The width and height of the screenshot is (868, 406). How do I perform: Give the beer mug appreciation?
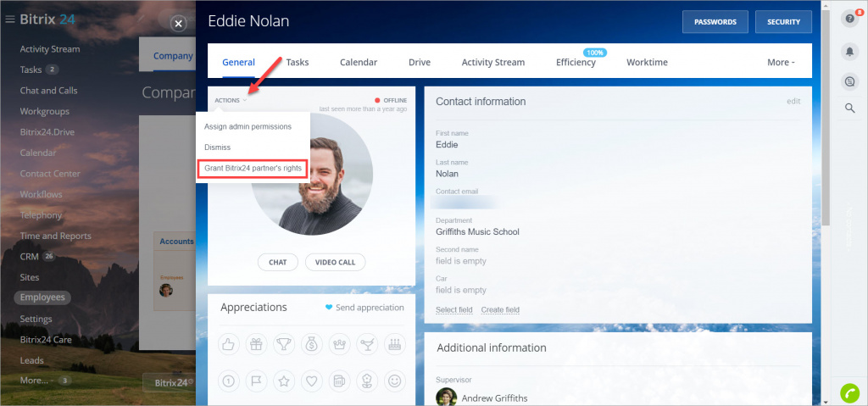(x=339, y=381)
